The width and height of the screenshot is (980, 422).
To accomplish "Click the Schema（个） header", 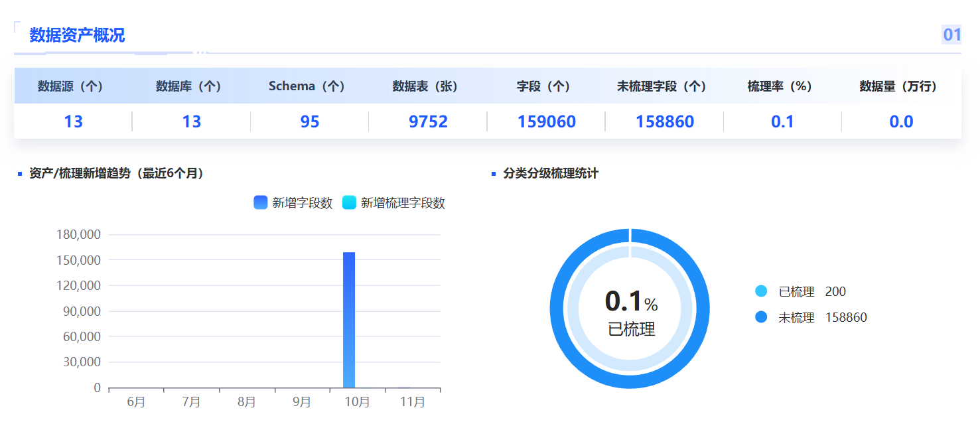I will click(x=307, y=86).
